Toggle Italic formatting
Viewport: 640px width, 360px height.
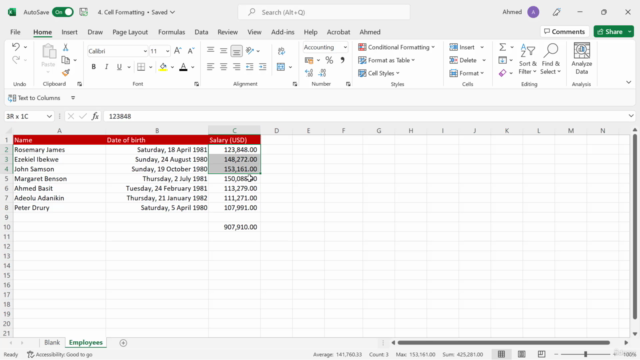pyautogui.click(x=106, y=67)
